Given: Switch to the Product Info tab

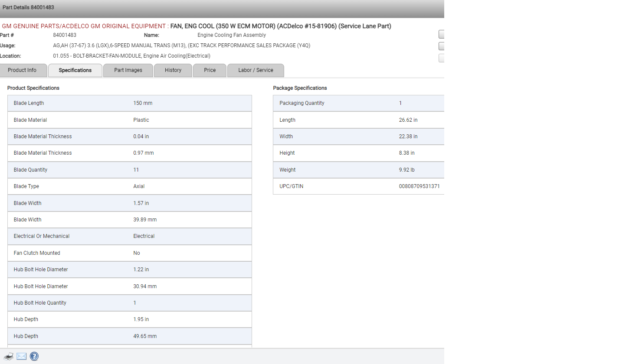Looking at the screenshot, I should coord(22,70).
